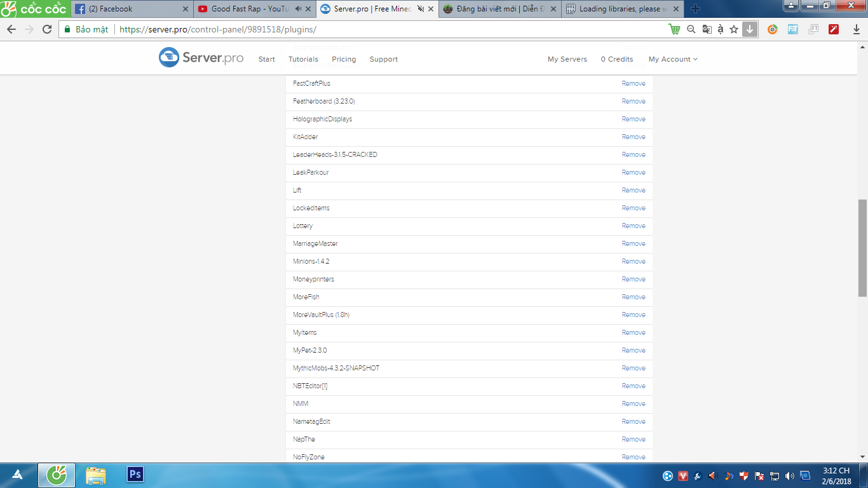Open Windows Explorer folder on taskbar

coord(96,475)
